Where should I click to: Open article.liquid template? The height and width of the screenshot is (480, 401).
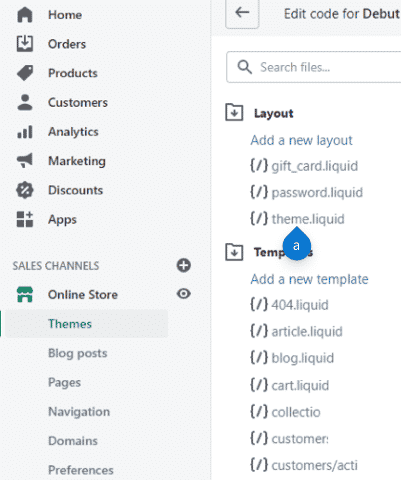(307, 331)
